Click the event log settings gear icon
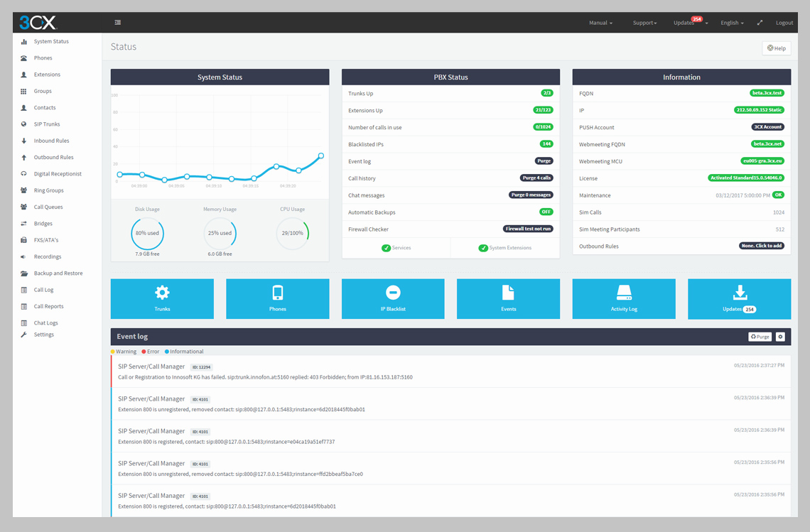This screenshot has width=810, height=532. [780, 337]
